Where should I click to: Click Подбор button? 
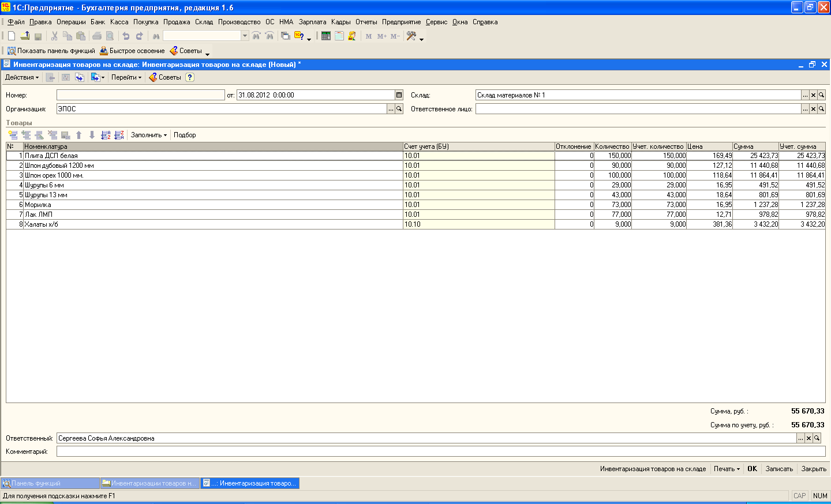185,135
